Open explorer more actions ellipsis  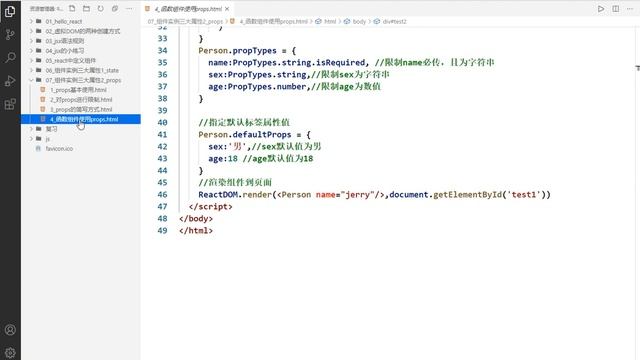(x=129, y=8)
